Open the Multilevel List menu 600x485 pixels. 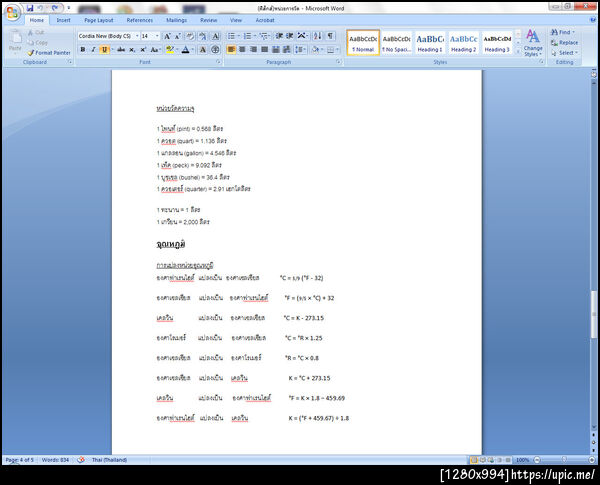[264, 36]
